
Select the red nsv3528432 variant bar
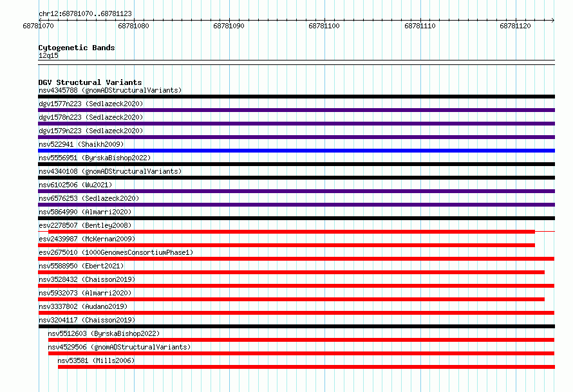pyautogui.click(x=296, y=286)
